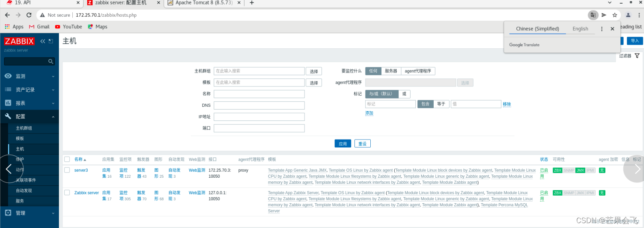
Task: Select '包含' tag operator
Action: point(425,104)
